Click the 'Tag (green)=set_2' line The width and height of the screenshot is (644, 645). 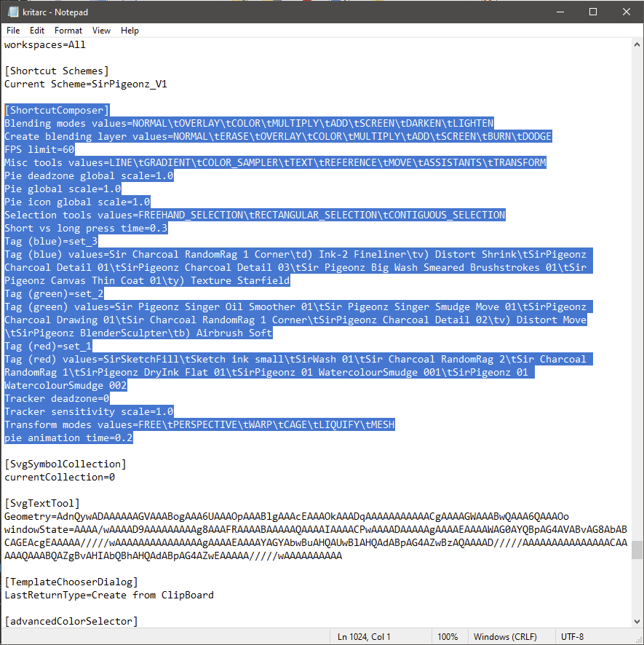(x=54, y=293)
